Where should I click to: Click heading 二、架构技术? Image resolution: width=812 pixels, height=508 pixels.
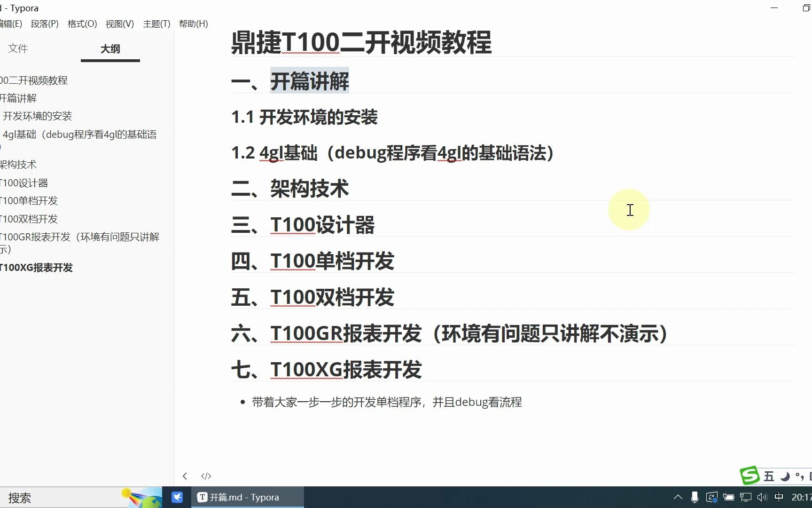[x=290, y=189]
